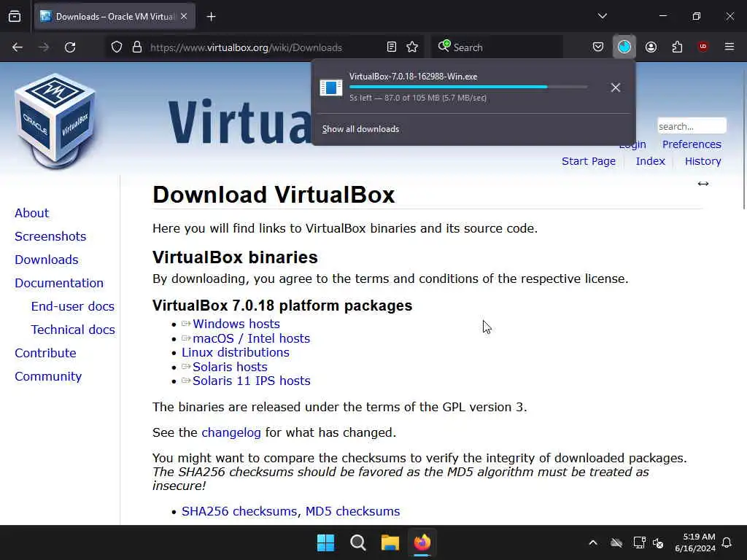
Task: Open Downloads in the sidebar
Action: point(46,260)
